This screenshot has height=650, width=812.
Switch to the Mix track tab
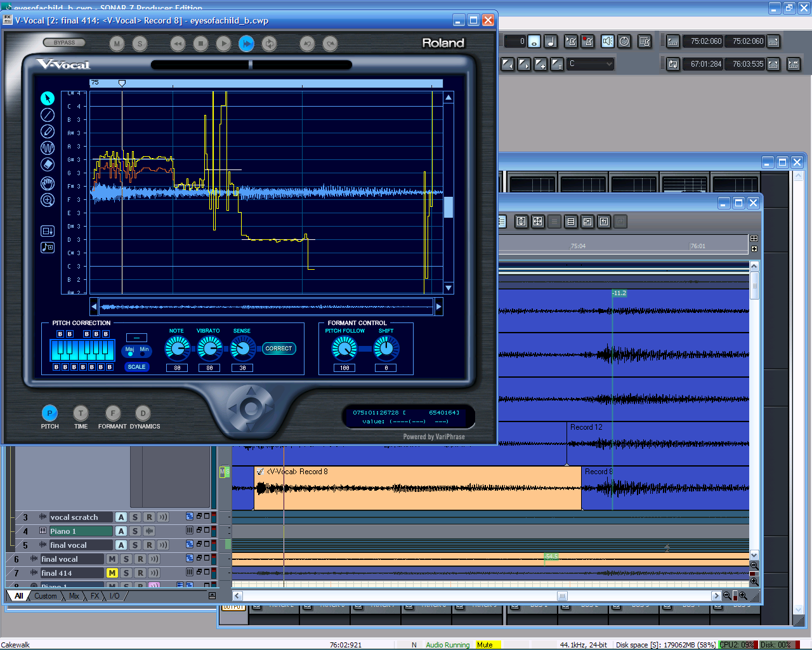(74, 595)
